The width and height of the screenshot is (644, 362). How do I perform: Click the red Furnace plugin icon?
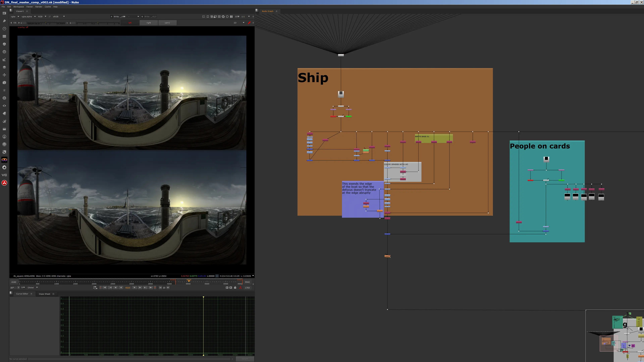pos(4,183)
